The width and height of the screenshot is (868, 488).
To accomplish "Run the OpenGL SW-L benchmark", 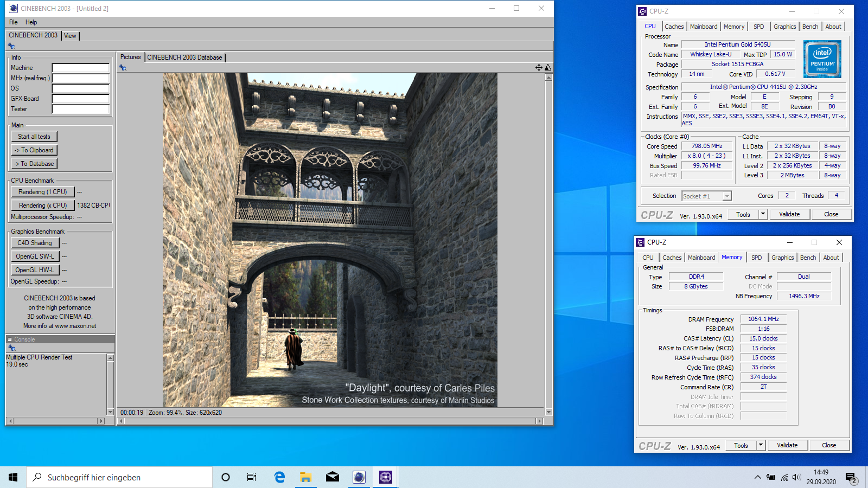I will [x=35, y=256].
